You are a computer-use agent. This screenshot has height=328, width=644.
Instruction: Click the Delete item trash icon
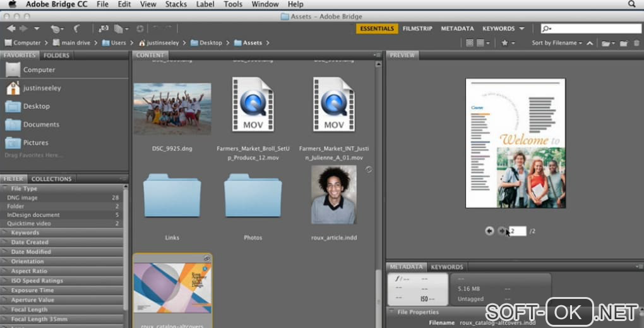click(x=636, y=43)
